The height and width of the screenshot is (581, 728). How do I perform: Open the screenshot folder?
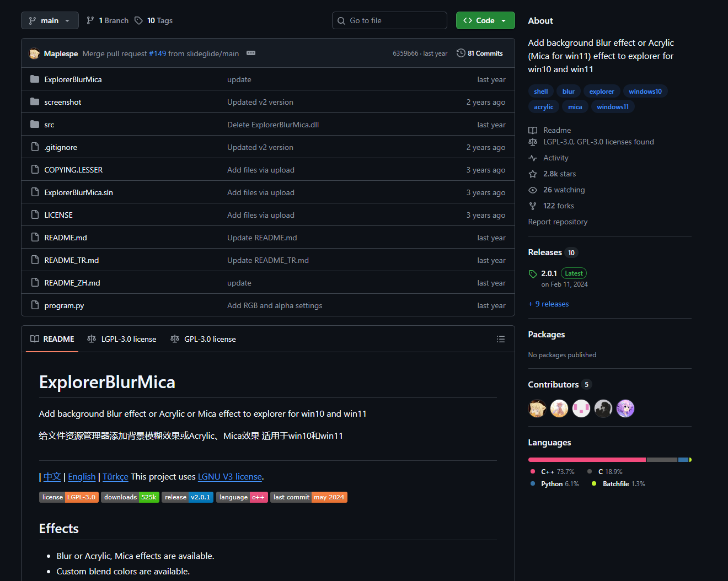[x=63, y=102]
